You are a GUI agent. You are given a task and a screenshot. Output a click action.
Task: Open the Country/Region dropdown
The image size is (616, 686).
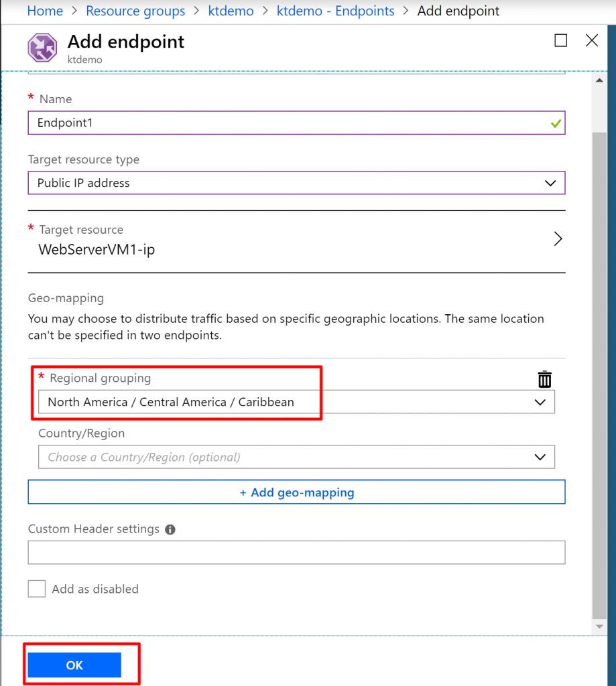[296, 457]
